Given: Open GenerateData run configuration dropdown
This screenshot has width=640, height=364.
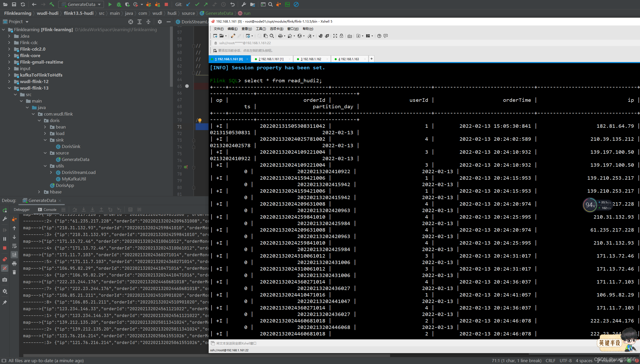Looking at the screenshot, I should pyautogui.click(x=81, y=4).
